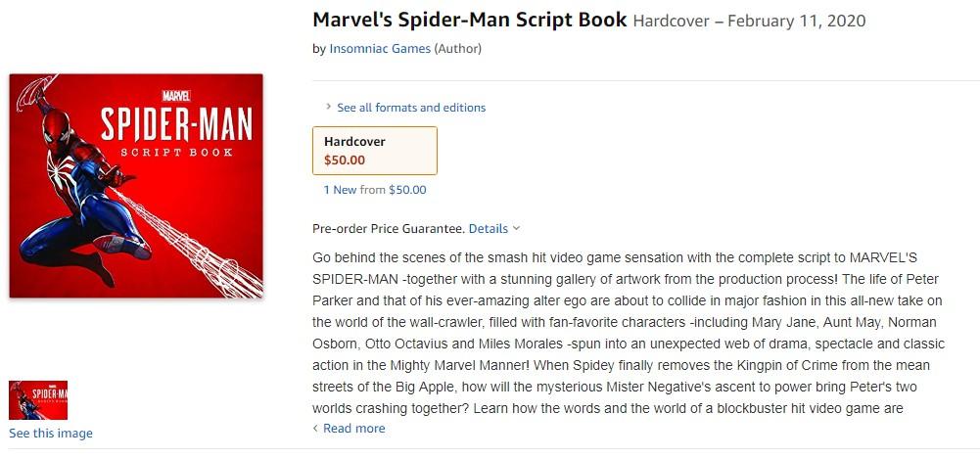Click the See this image link
Image resolution: width=980 pixels, height=459 pixels.
[x=51, y=434]
